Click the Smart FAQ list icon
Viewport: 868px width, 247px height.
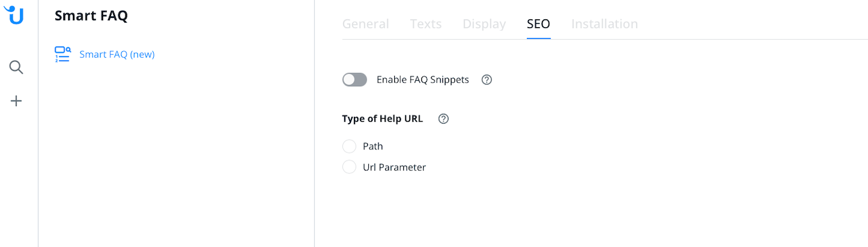(x=63, y=54)
